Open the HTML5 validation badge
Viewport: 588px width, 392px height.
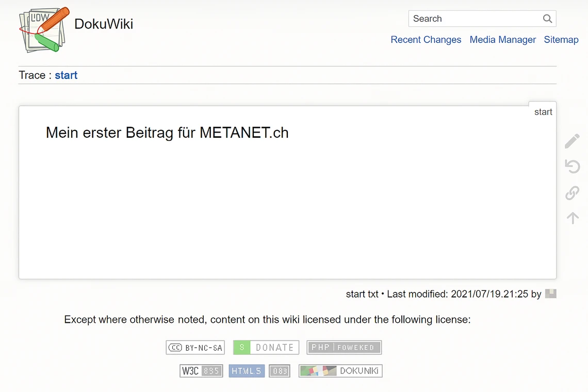pyautogui.click(x=247, y=370)
